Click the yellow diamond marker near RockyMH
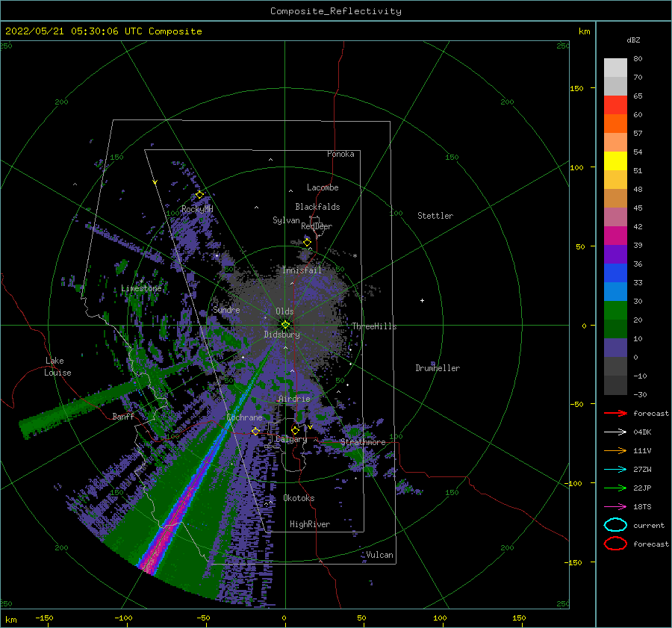672x628 pixels. (199, 195)
